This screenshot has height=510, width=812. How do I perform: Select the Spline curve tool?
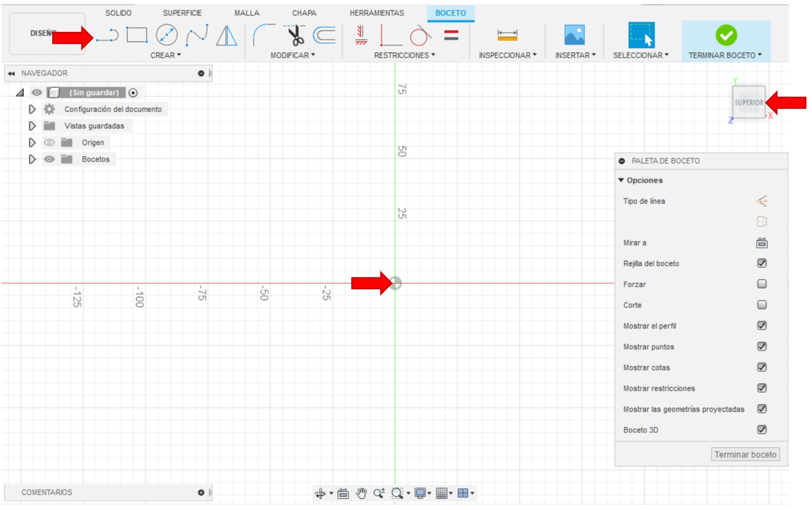click(x=197, y=35)
